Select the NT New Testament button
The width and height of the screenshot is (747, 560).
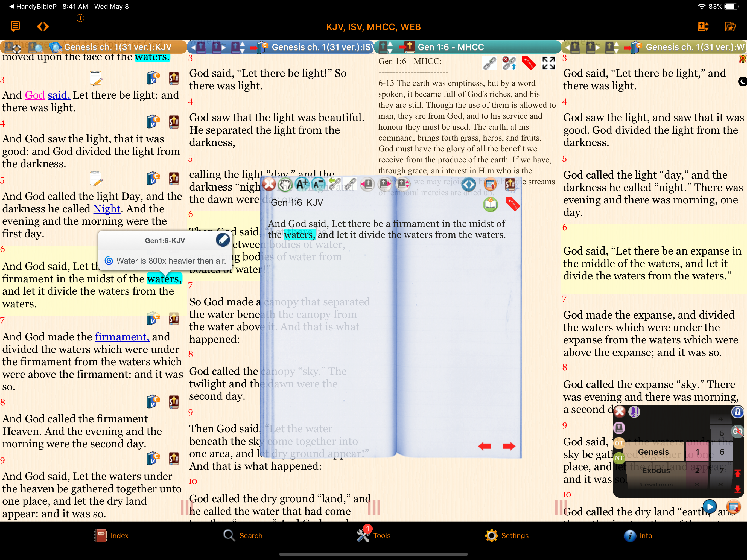pos(619,458)
